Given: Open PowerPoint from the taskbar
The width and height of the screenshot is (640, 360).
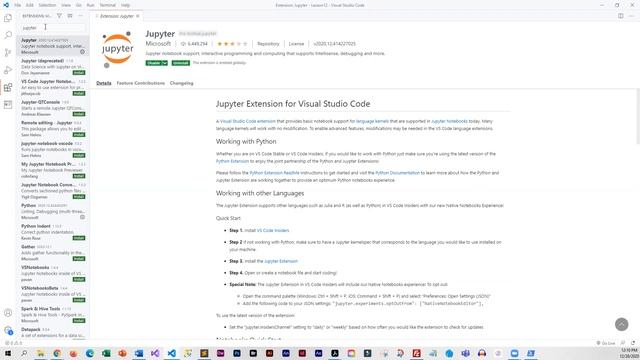Looking at the screenshot, I should coord(122,353).
